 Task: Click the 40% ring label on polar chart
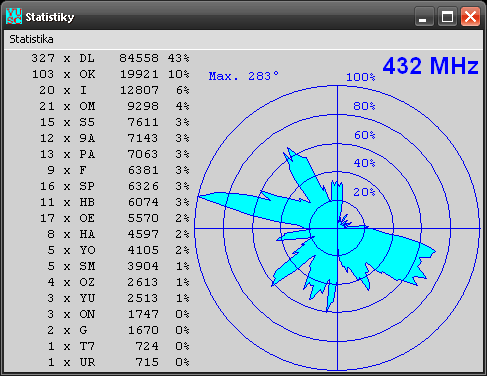point(364,163)
